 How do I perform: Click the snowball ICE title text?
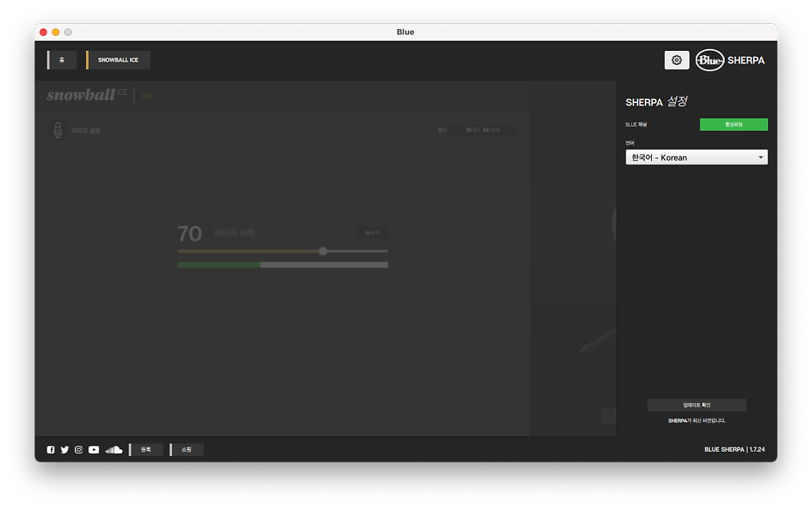click(87, 95)
